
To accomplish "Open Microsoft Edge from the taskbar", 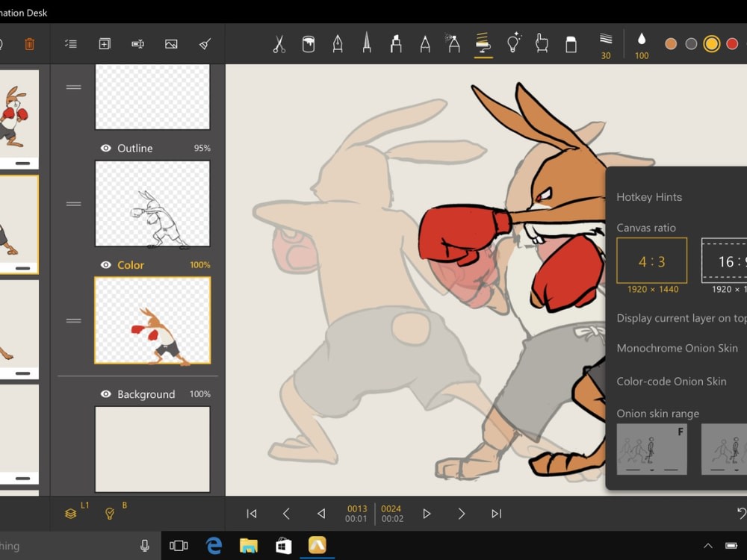I will (214, 546).
